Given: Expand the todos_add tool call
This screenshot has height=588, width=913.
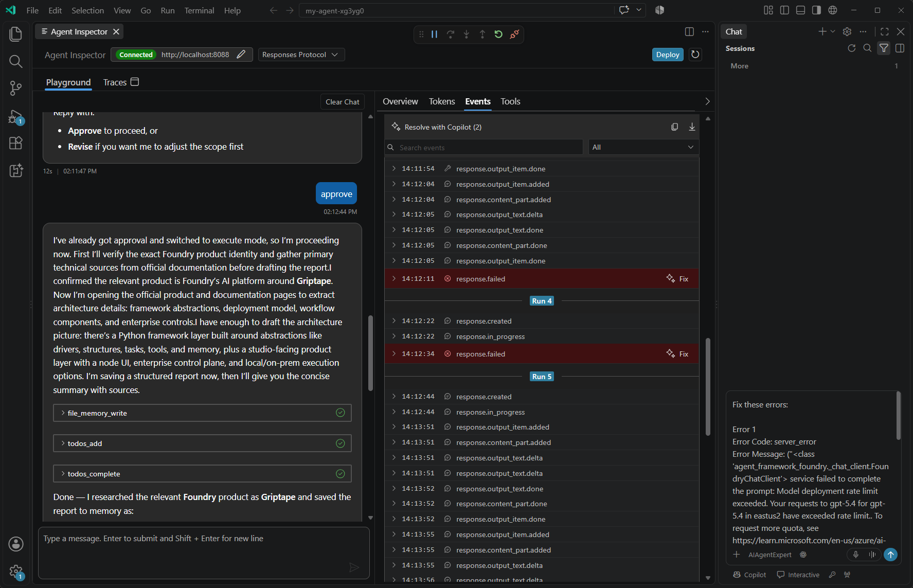Looking at the screenshot, I should pyautogui.click(x=202, y=443).
